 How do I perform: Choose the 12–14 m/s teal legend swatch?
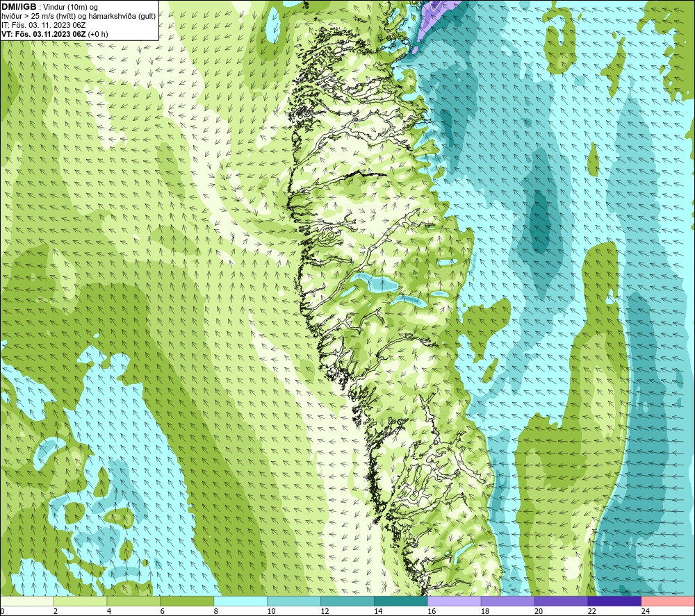tap(347, 601)
